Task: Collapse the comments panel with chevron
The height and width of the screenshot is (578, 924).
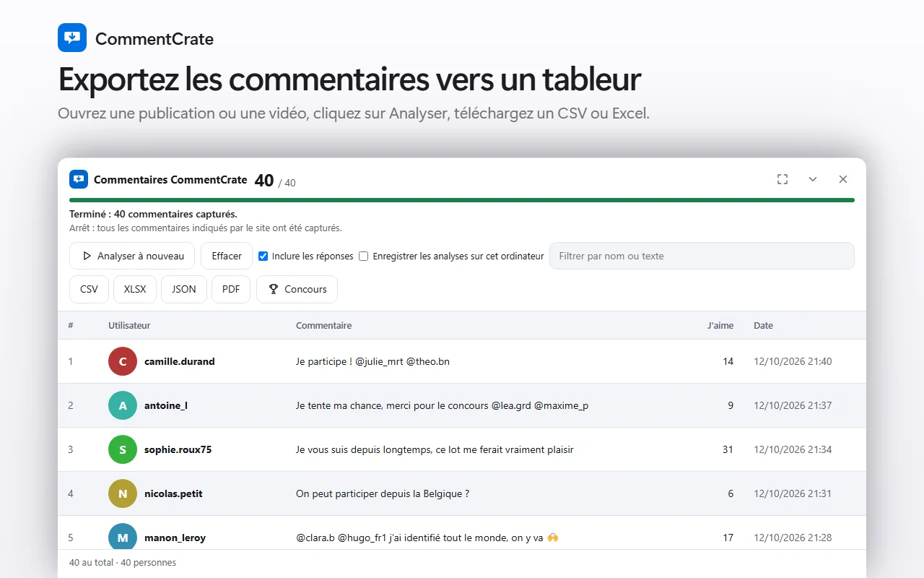Action: click(x=813, y=179)
